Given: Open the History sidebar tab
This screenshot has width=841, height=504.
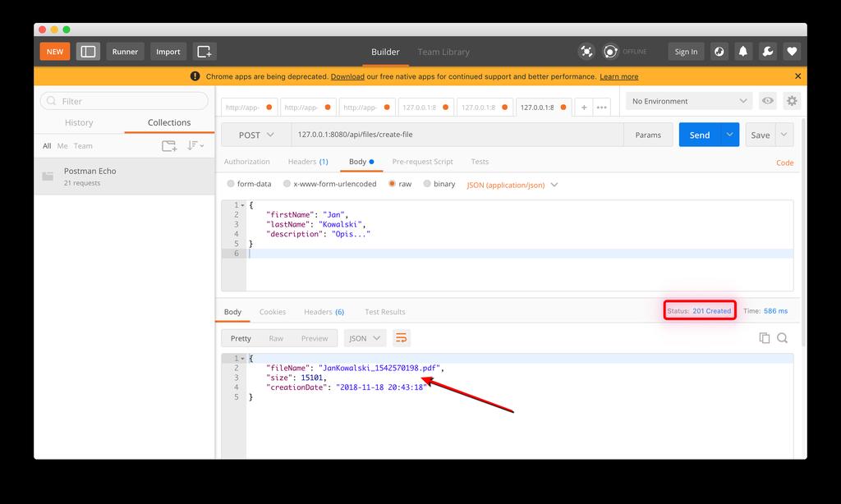Looking at the screenshot, I should click(79, 122).
